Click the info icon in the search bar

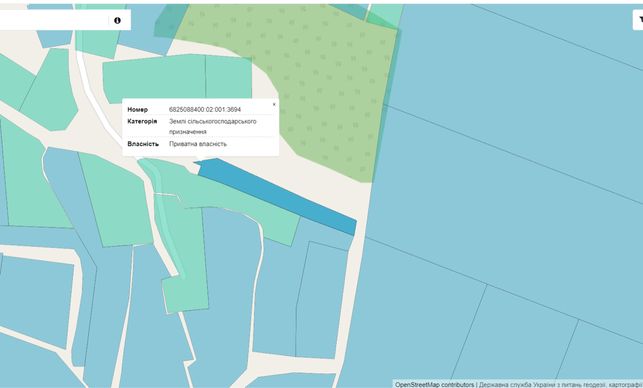(117, 21)
